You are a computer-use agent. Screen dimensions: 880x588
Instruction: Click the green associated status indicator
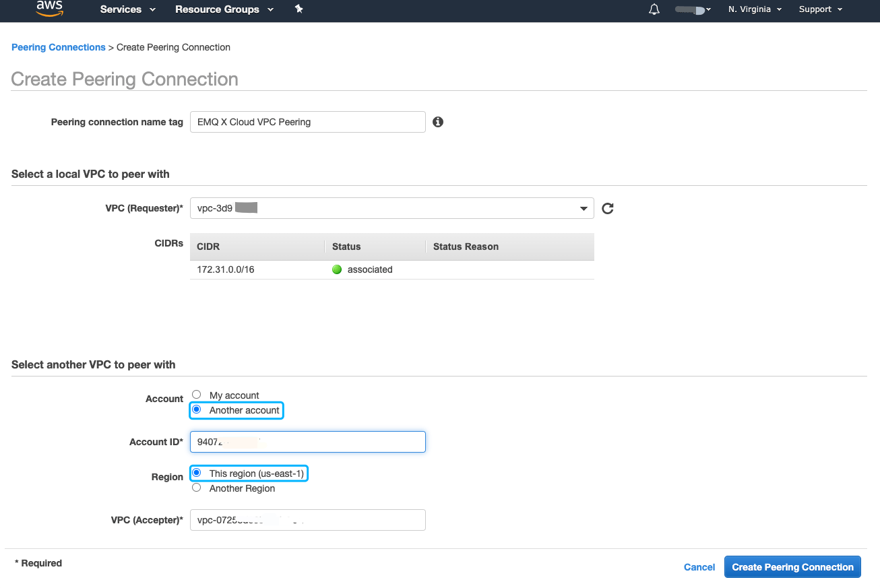336,269
